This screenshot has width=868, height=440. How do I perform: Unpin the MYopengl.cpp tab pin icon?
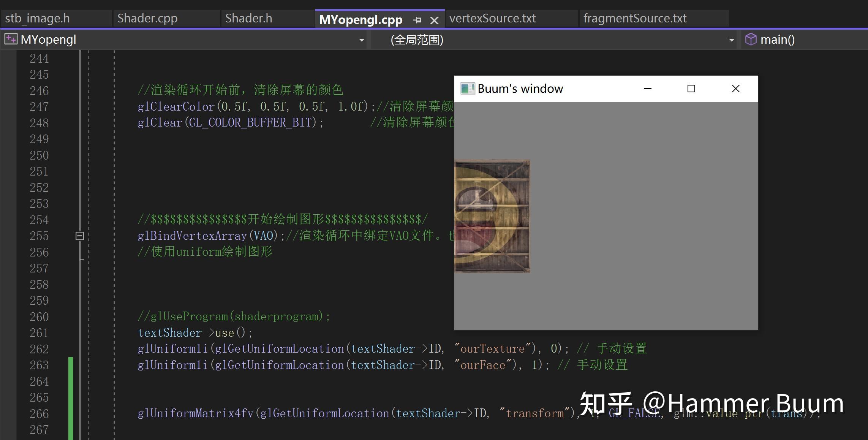click(417, 19)
